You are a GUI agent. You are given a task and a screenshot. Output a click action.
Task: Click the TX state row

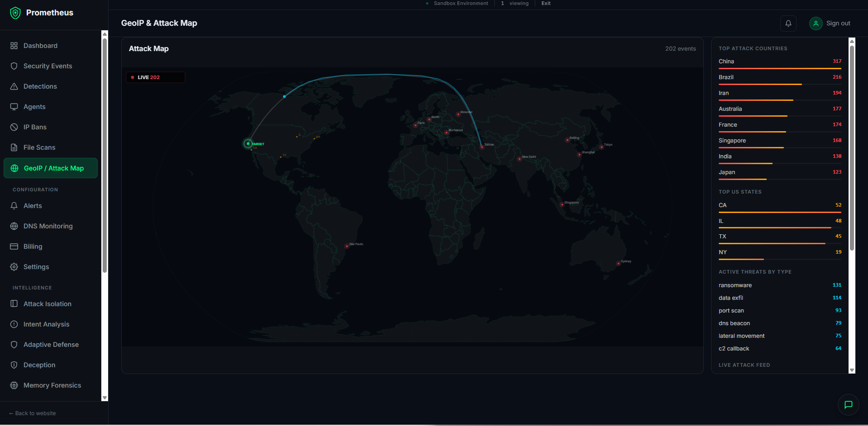click(x=780, y=238)
